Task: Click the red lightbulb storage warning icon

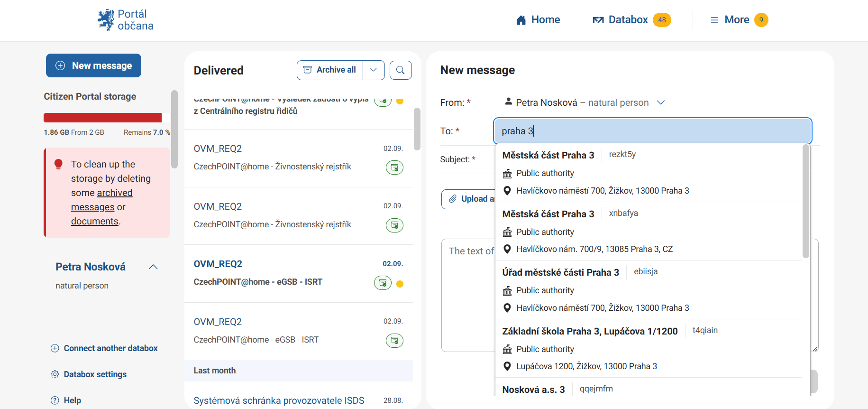Action: [x=59, y=164]
